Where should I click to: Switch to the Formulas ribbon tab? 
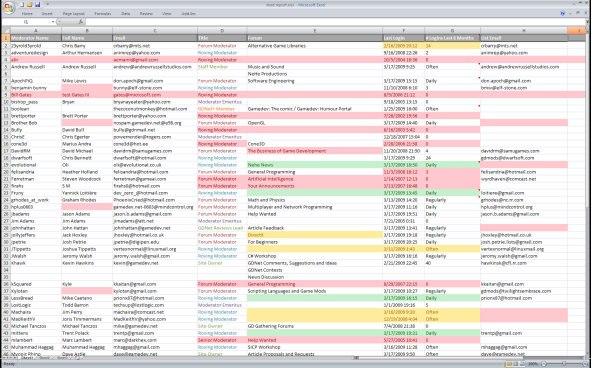pyautogui.click(x=103, y=14)
